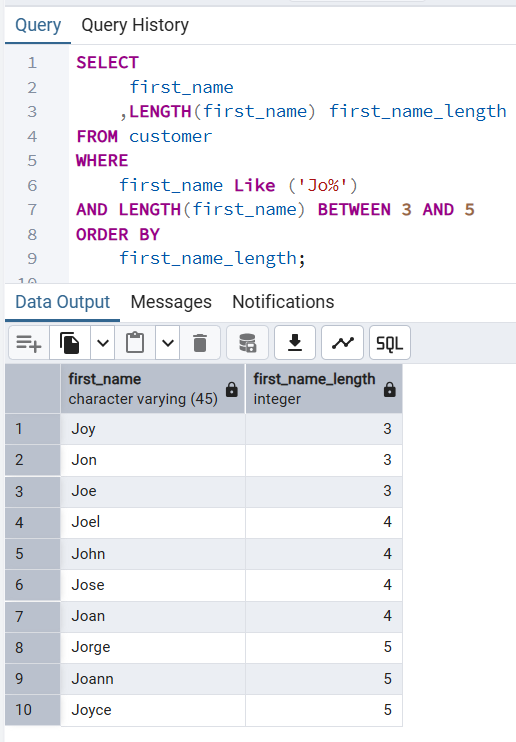This screenshot has height=742, width=516.
Task: Click the first_name column header
Action: tap(152, 389)
